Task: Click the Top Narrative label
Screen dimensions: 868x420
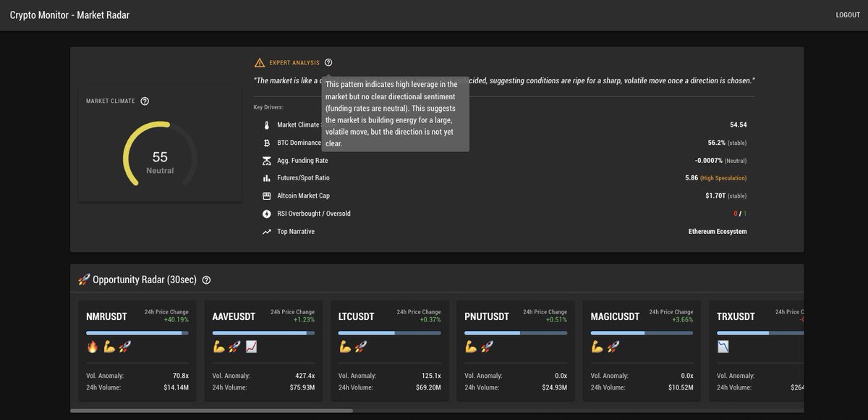Action: [296, 232]
